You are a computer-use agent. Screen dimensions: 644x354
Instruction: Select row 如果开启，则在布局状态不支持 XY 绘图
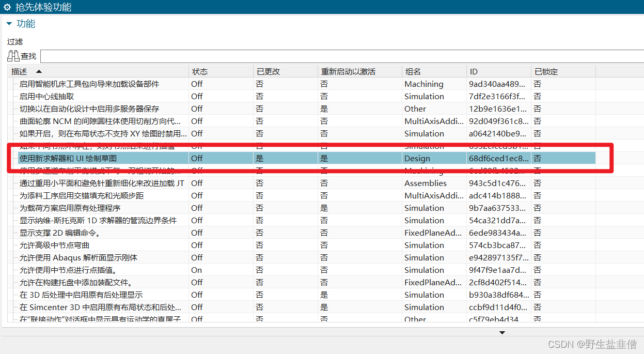tap(302, 133)
